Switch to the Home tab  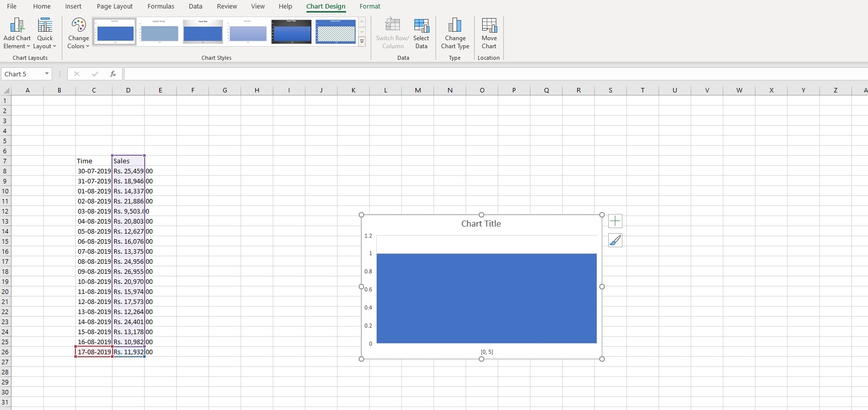(42, 7)
